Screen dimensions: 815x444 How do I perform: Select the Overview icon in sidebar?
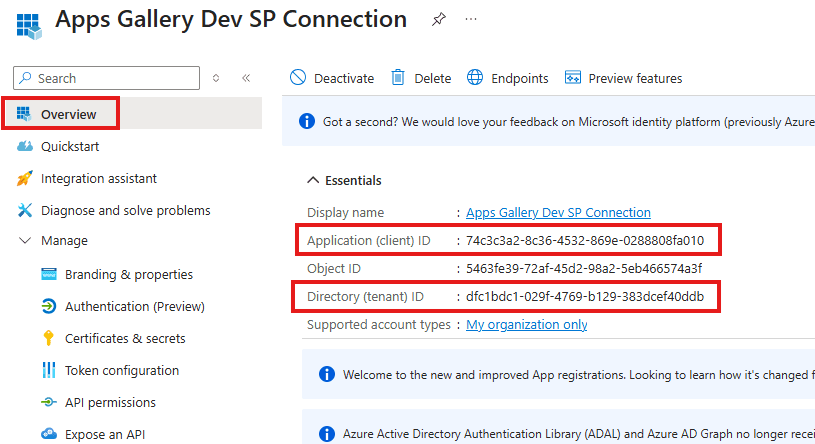(23, 114)
